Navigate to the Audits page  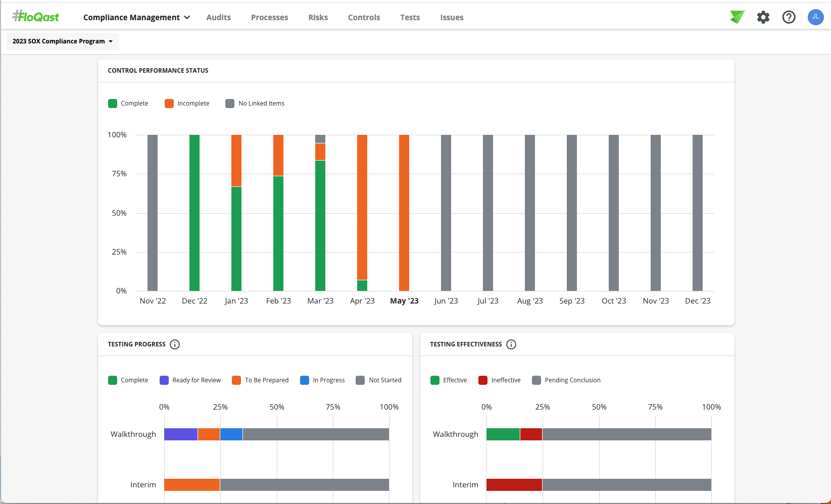click(218, 17)
